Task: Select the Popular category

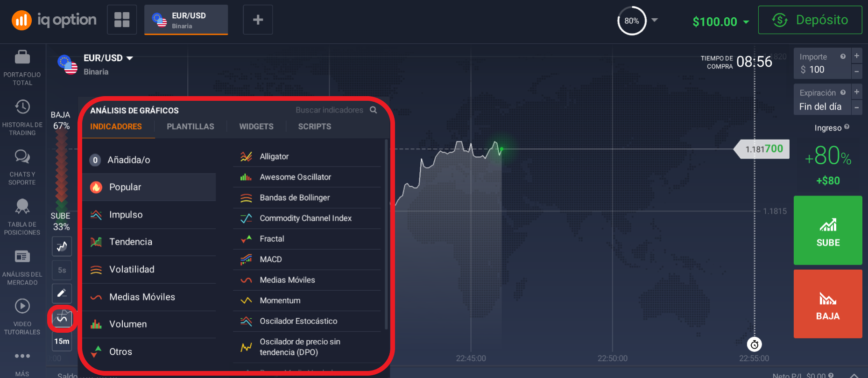Action: [149, 187]
